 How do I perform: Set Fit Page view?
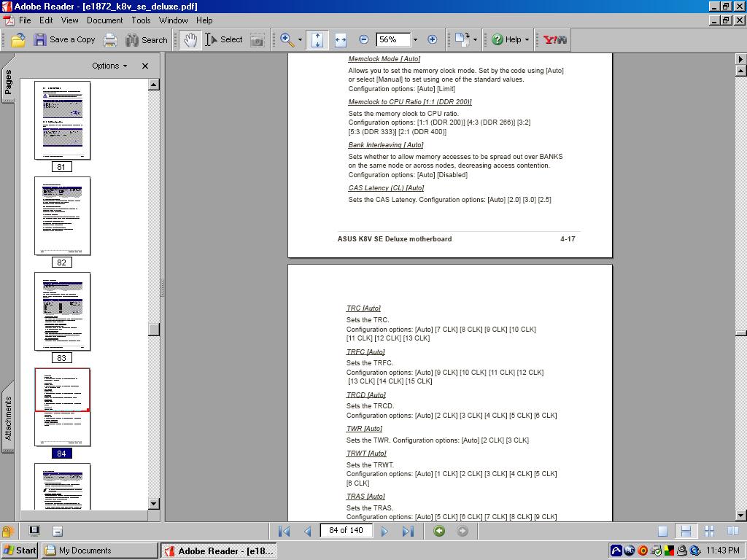(317, 40)
